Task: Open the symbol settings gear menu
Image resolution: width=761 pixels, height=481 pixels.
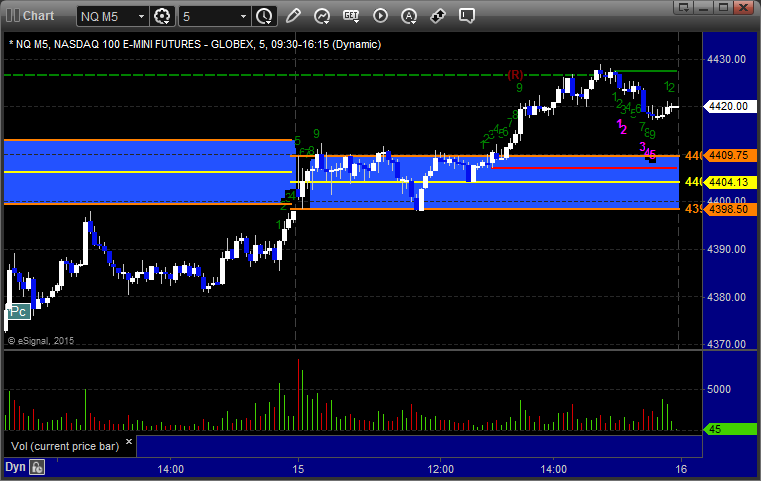Action: coord(162,17)
